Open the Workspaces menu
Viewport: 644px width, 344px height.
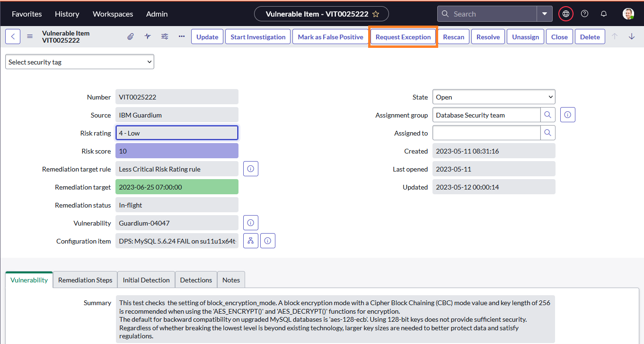pyautogui.click(x=113, y=14)
